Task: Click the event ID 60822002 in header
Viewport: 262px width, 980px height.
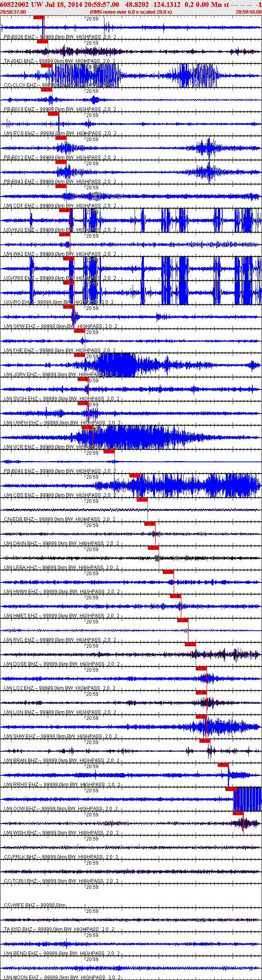Action: point(14,4)
